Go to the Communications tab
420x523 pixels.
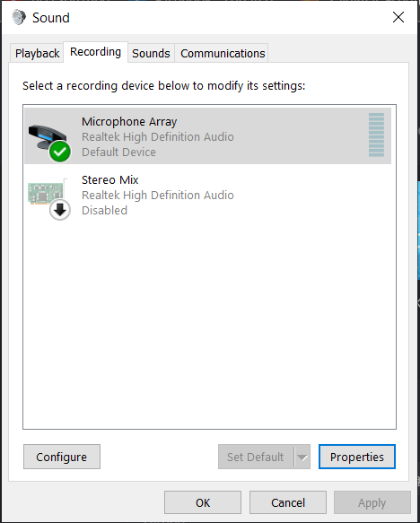223,53
